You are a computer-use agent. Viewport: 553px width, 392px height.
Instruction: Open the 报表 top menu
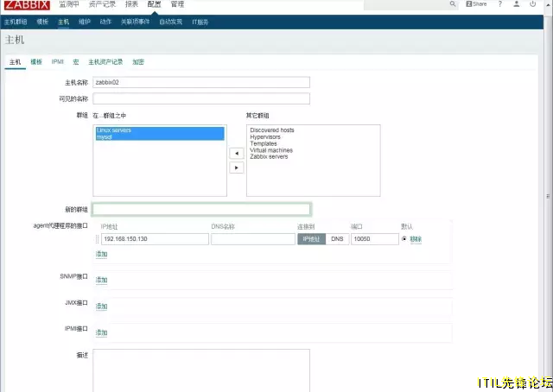tap(131, 4)
